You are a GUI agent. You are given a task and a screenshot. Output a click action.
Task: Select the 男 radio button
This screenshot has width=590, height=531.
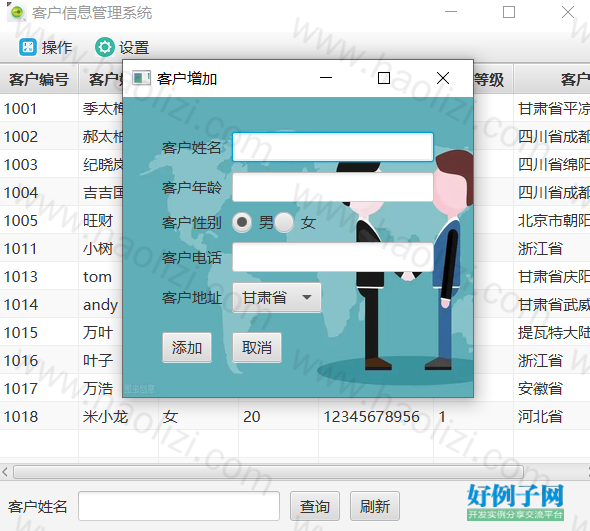pos(242,222)
